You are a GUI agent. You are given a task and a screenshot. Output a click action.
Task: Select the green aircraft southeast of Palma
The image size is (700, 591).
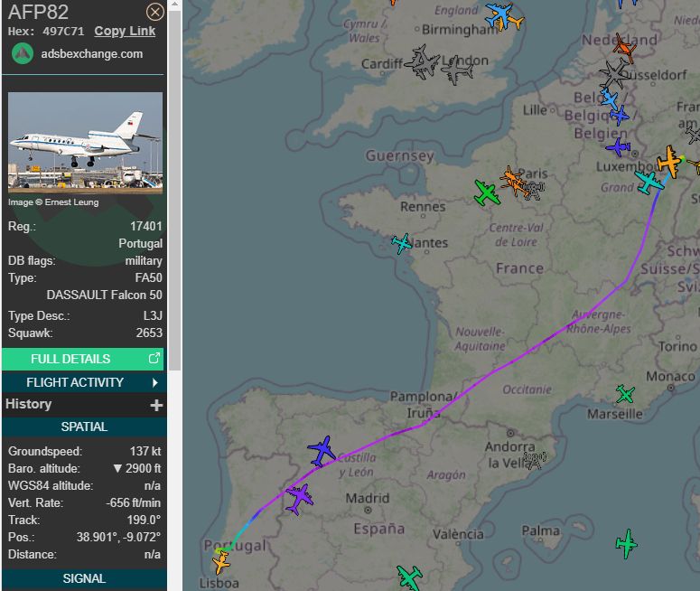pyautogui.click(x=626, y=544)
